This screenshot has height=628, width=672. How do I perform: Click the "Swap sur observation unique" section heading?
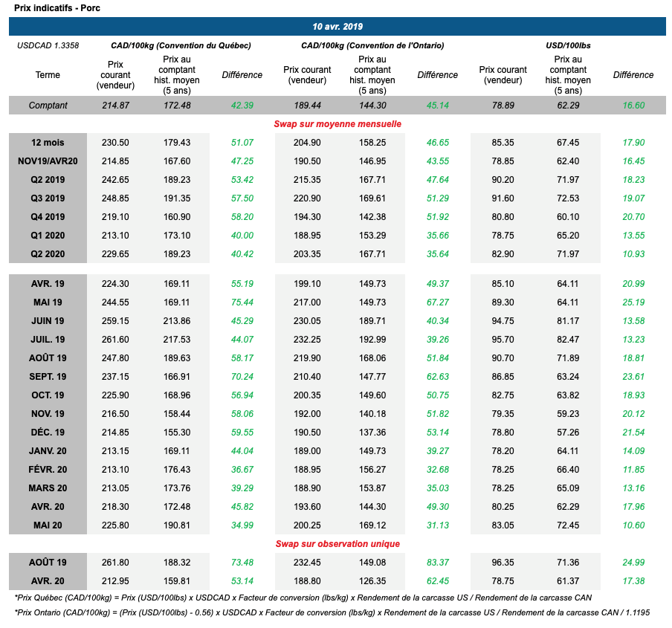337,544
